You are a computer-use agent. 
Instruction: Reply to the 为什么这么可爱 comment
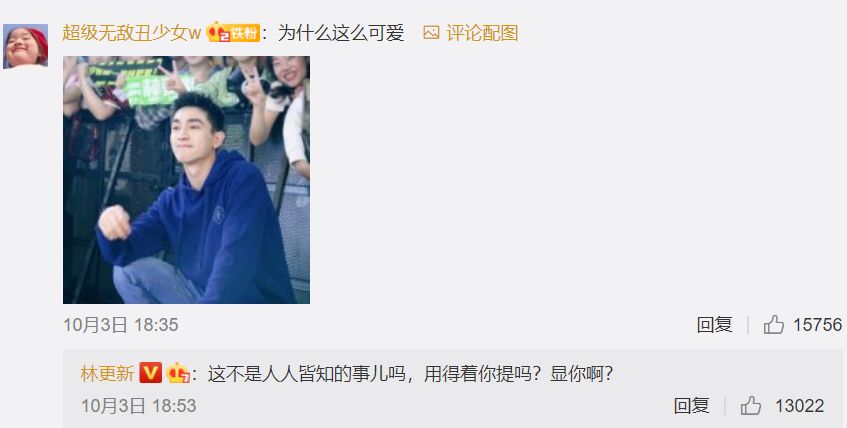(714, 325)
